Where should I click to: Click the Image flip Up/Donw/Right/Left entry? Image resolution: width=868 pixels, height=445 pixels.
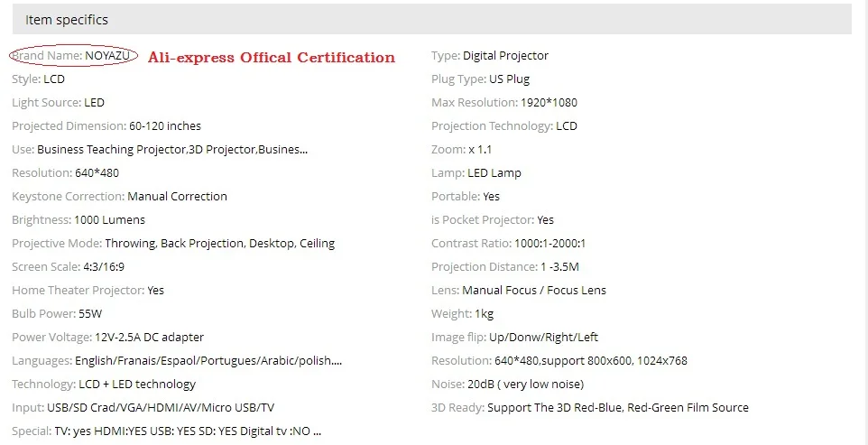click(x=515, y=337)
